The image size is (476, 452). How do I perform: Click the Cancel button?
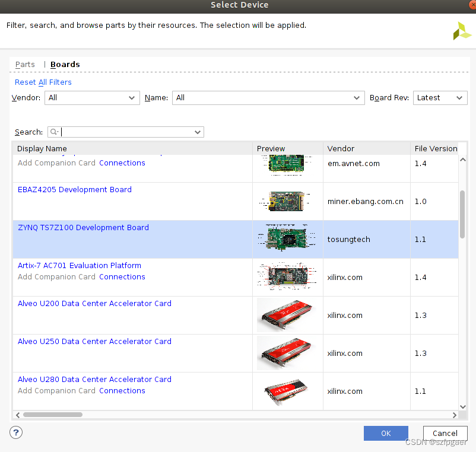[x=445, y=433]
